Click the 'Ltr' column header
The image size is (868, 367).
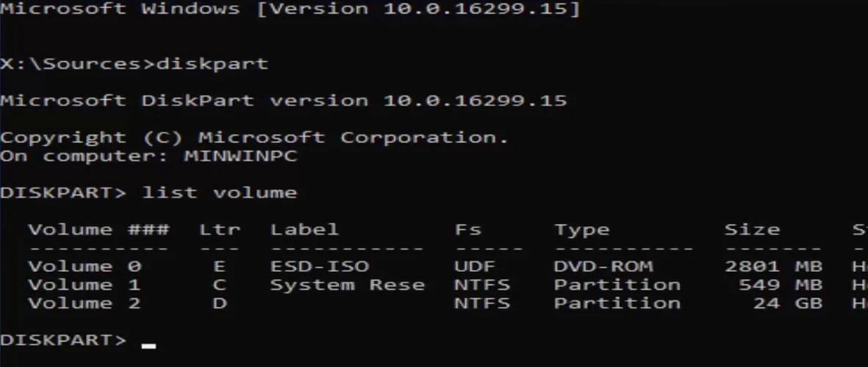[219, 230]
